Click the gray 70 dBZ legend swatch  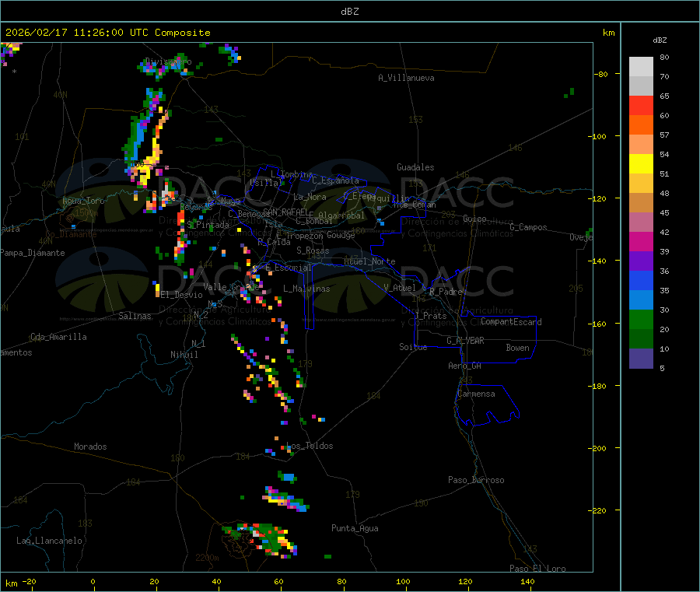click(x=641, y=86)
